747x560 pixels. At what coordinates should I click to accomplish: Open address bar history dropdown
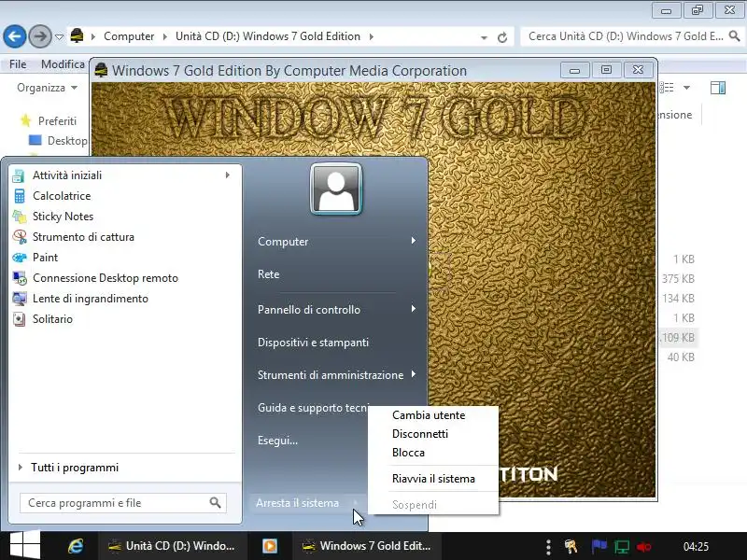tap(484, 37)
